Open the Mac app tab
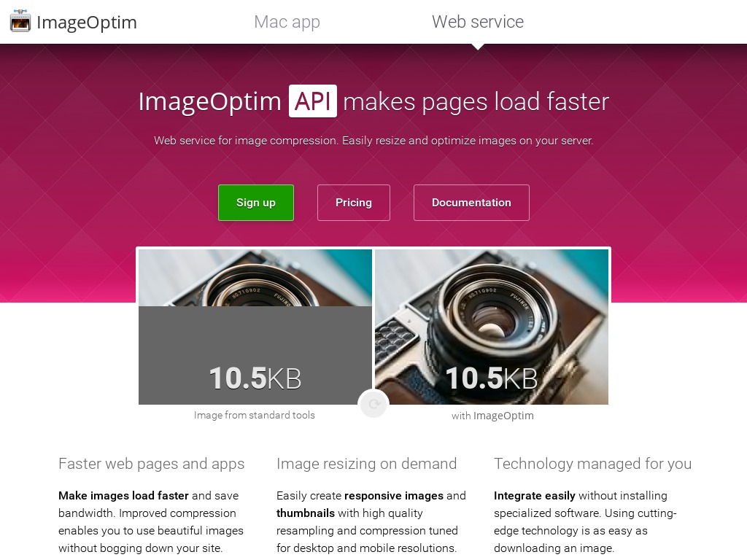 (287, 22)
